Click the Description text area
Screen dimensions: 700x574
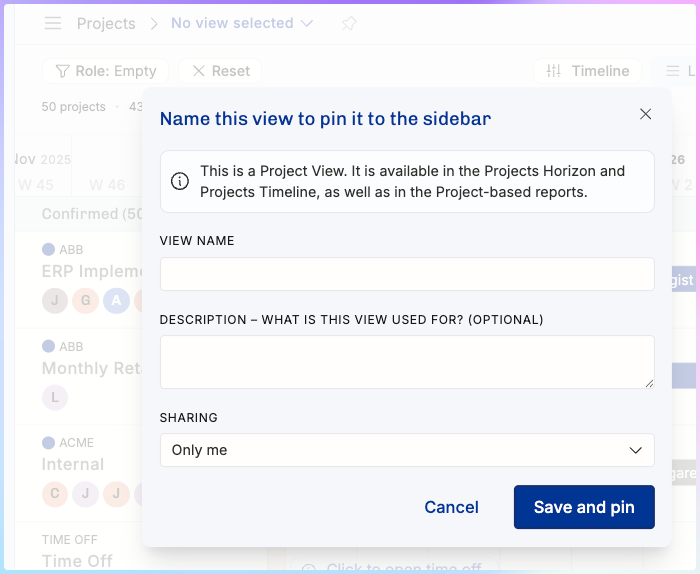coord(407,361)
